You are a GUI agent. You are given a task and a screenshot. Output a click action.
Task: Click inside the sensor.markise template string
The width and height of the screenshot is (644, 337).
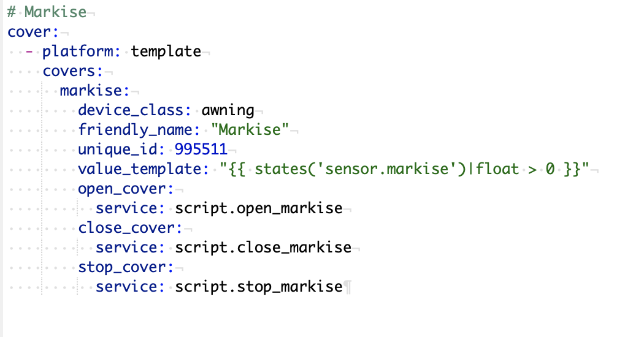click(x=404, y=168)
